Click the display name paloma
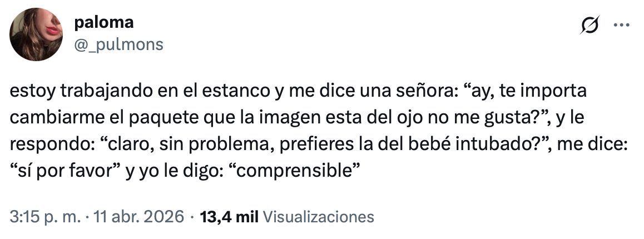644x239 pixels. tap(104, 23)
